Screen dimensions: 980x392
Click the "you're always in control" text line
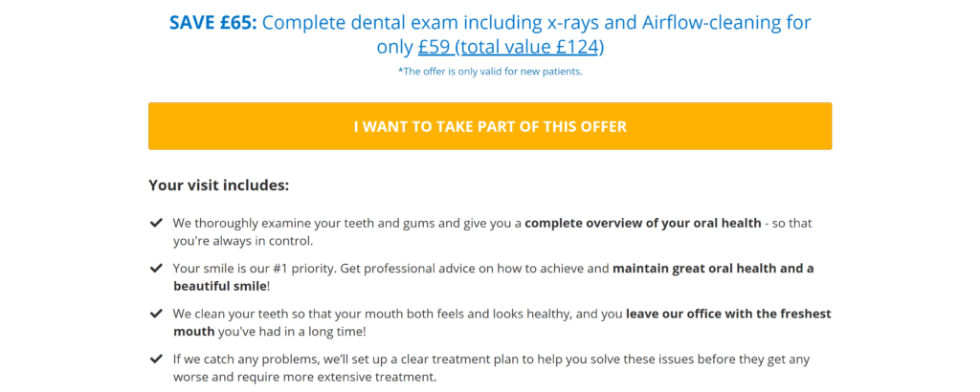click(x=243, y=241)
